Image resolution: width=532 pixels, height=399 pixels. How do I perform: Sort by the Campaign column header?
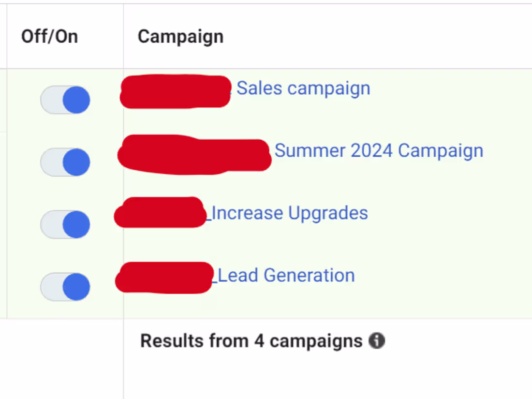180,36
